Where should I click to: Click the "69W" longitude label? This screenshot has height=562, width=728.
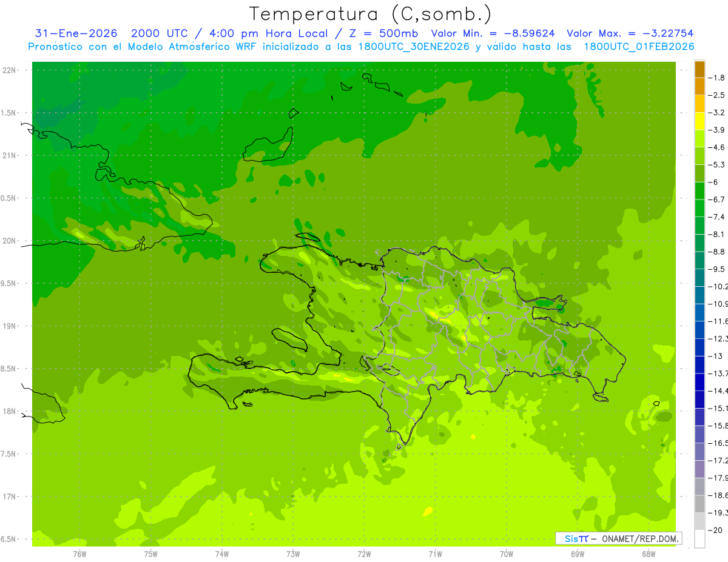578,554
